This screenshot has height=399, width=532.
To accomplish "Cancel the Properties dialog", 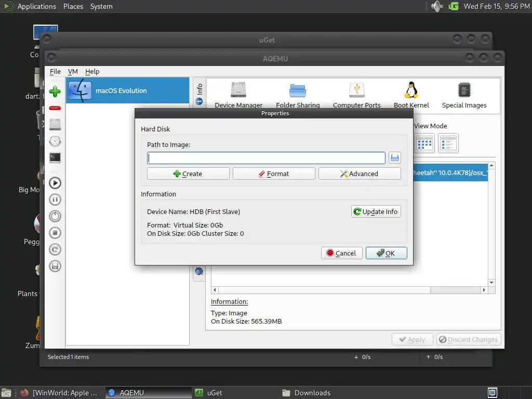I will [x=342, y=253].
